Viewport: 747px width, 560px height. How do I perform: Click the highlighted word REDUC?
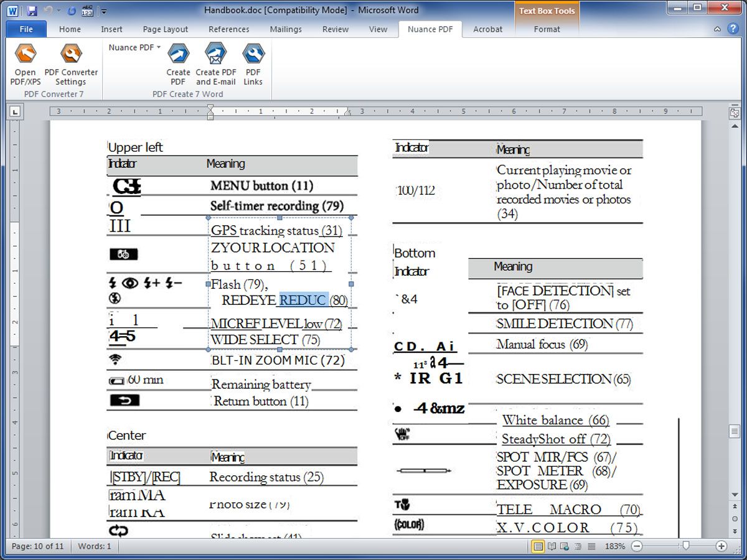(303, 300)
